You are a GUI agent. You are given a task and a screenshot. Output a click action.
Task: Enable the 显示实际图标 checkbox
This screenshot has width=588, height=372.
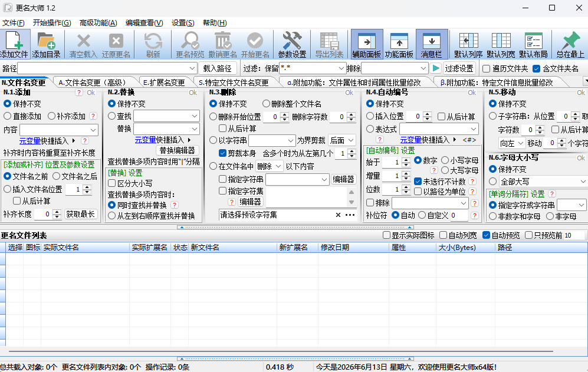click(387, 235)
